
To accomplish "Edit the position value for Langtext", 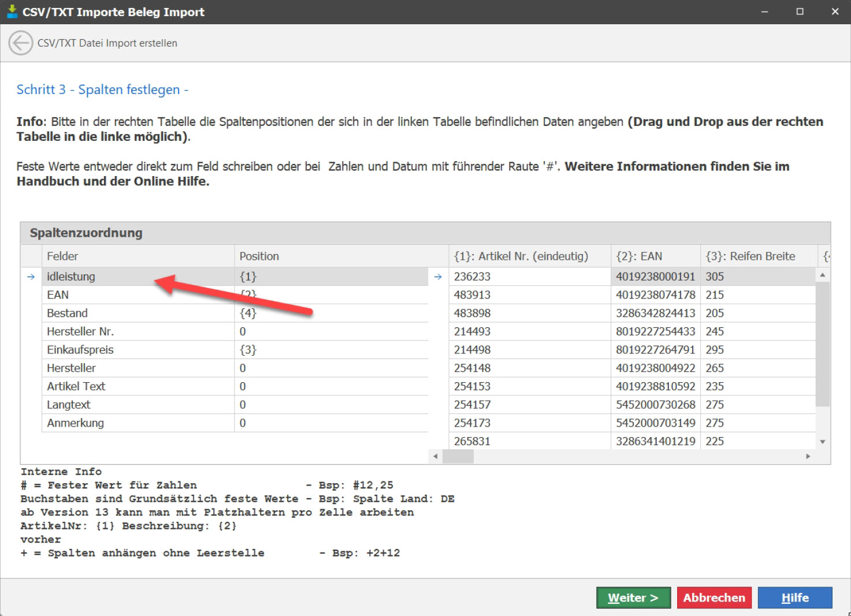I will click(332, 405).
